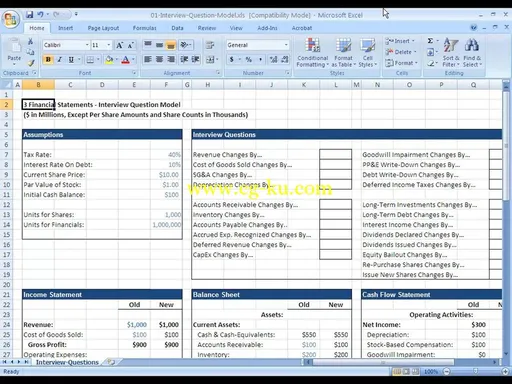The image size is (512, 384).
Task: Increase decimal places
Action: [x=273, y=60]
